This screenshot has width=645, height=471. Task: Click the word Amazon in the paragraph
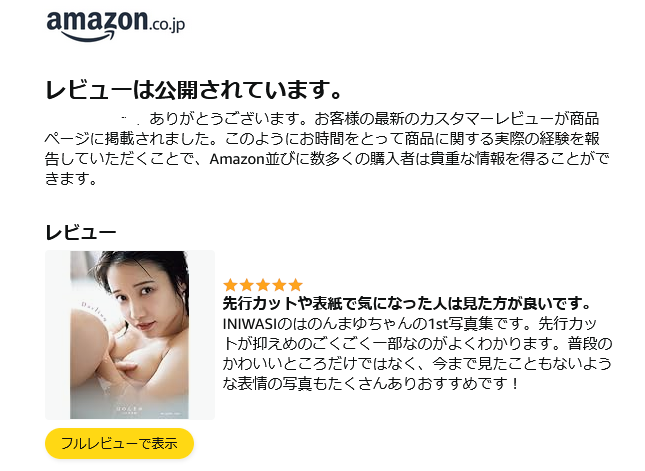tap(237, 159)
